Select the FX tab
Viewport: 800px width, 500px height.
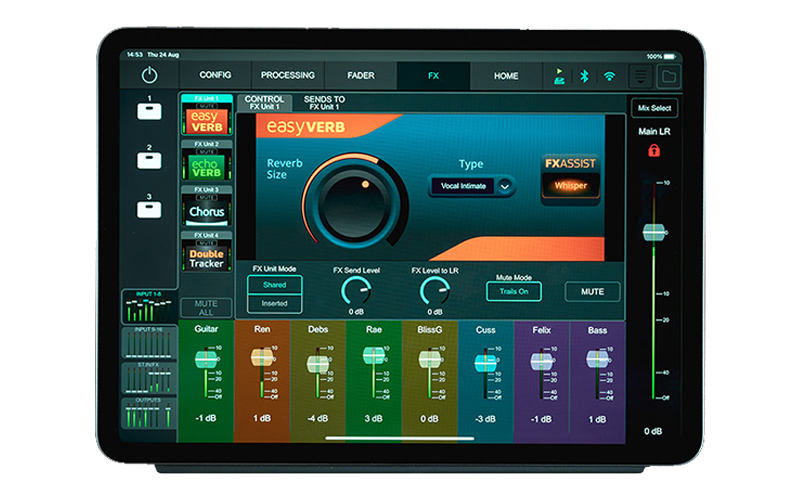coord(433,76)
